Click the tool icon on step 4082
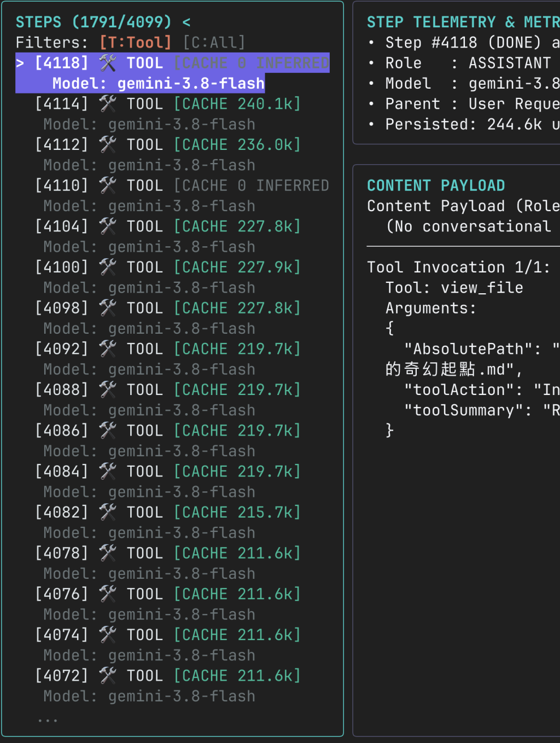This screenshot has width=560, height=743. [108, 512]
